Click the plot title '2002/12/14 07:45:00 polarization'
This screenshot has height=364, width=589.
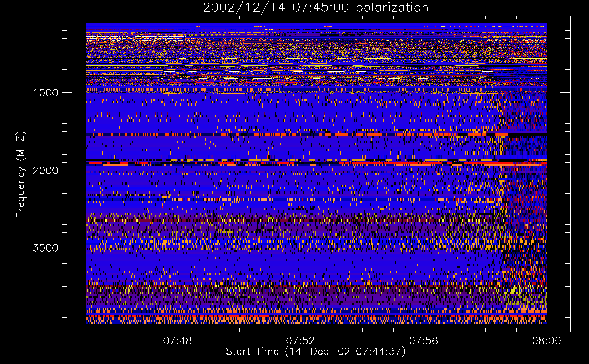click(316, 8)
